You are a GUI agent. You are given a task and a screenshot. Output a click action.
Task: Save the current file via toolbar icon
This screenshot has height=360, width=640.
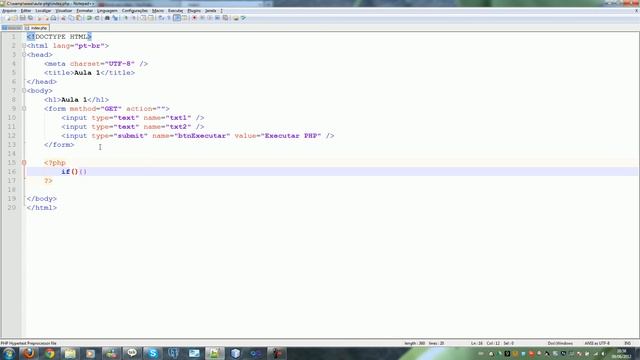click(22, 18)
